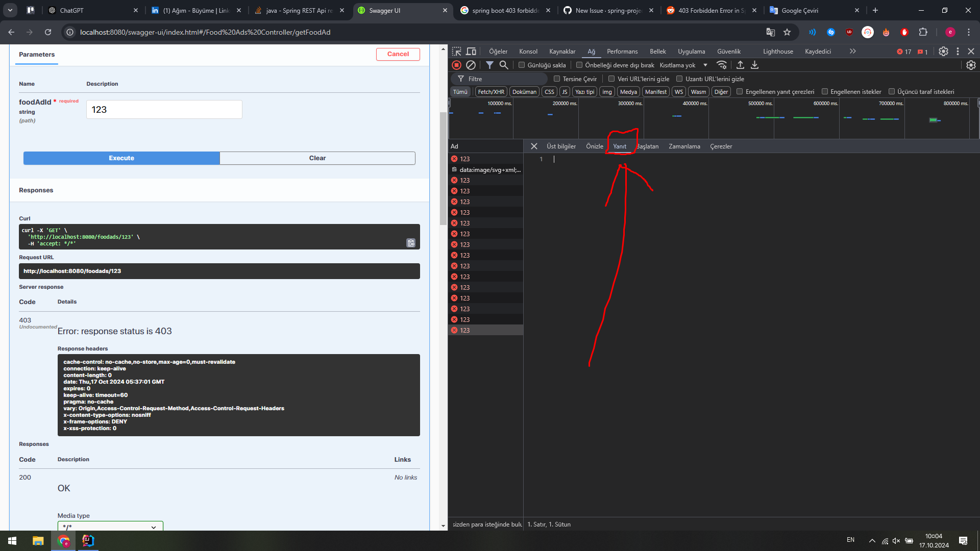This screenshot has height=551, width=980.
Task: Select the inspect element tool in DevTools
Action: click(x=456, y=51)
